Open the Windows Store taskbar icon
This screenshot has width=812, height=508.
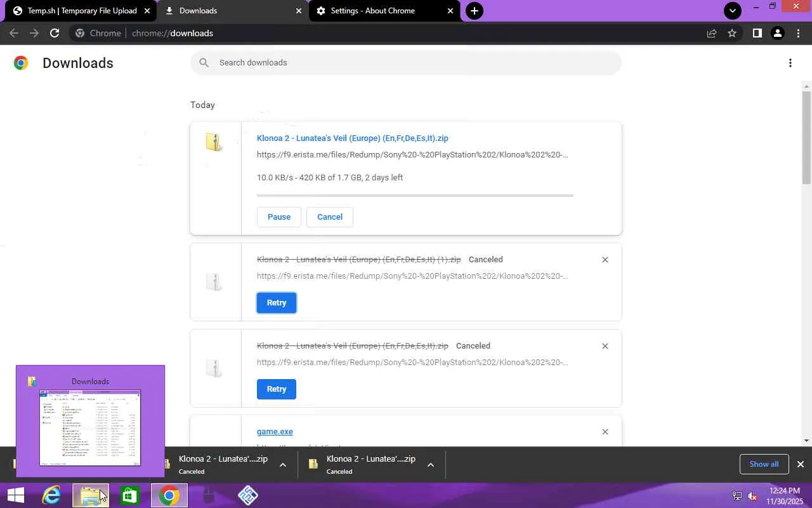coord(129,495)
